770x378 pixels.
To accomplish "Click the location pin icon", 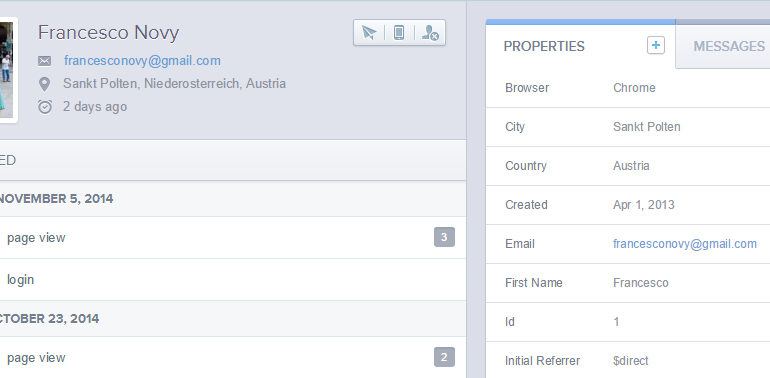I will click(45, 84).
